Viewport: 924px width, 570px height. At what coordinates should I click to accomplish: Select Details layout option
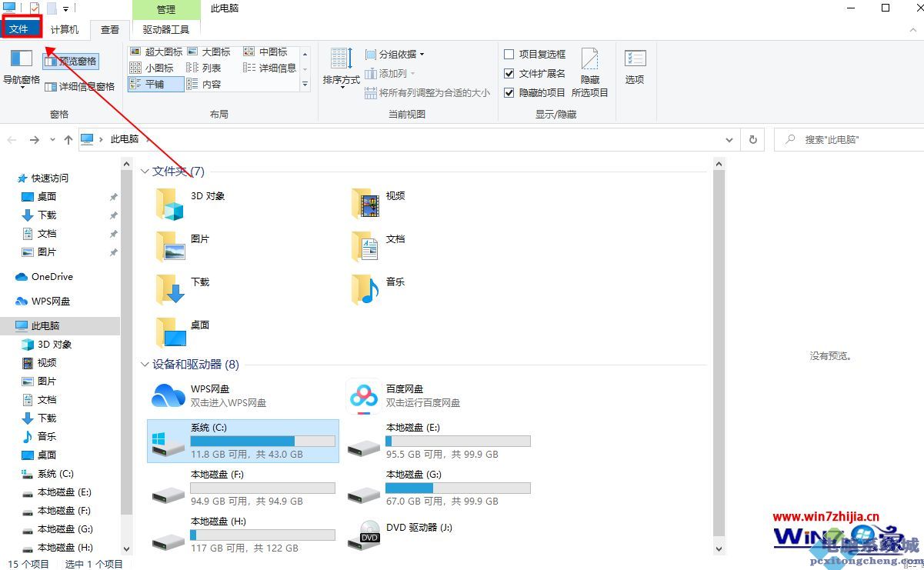pyautogui.click(x=269, y=68)
